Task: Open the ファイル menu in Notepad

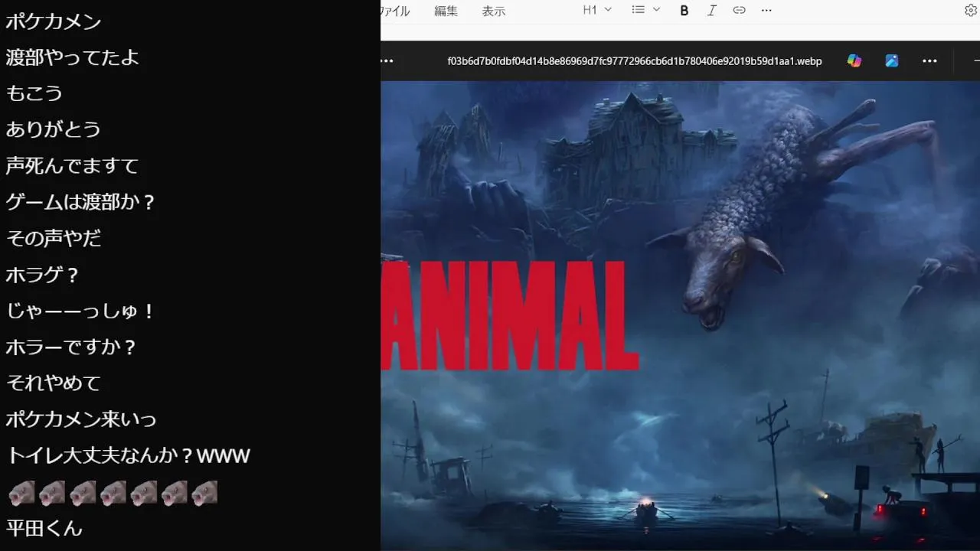Action: click(x=395, y=11)
